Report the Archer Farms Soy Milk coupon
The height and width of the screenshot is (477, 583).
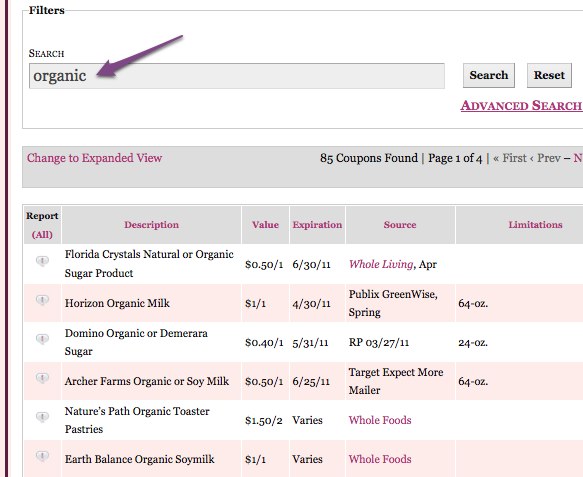click(42, 378)
